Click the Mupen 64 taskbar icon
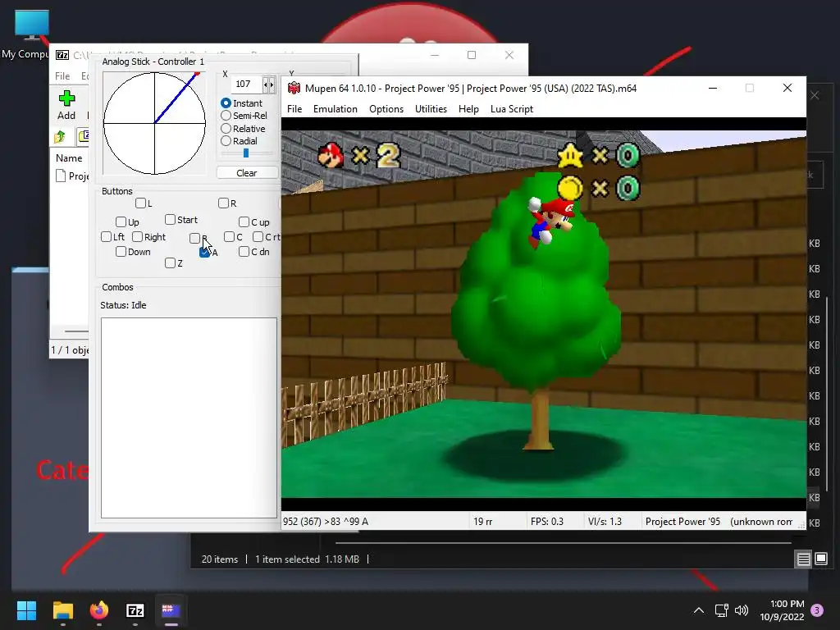The width and height of the screenshot is (840, 630). 171,610
